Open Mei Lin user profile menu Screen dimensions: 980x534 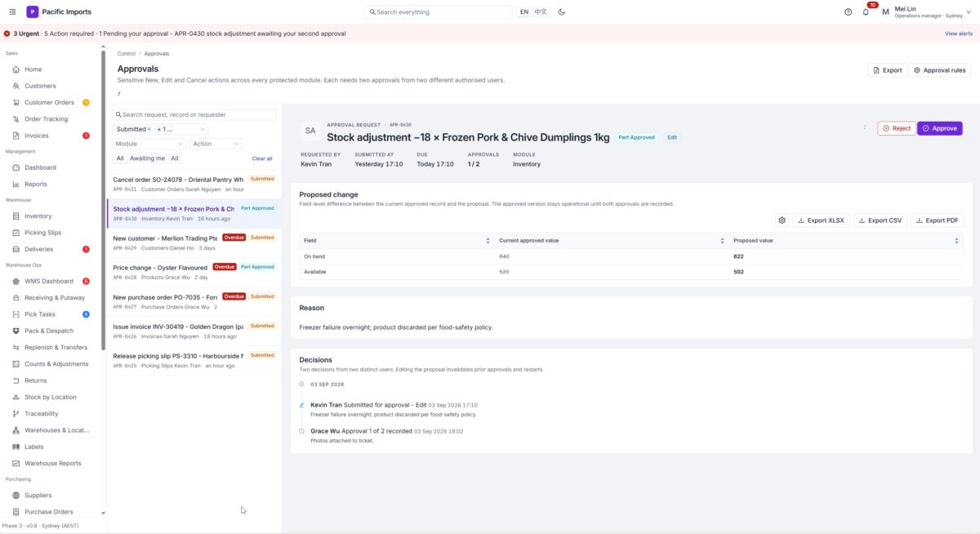928,11
